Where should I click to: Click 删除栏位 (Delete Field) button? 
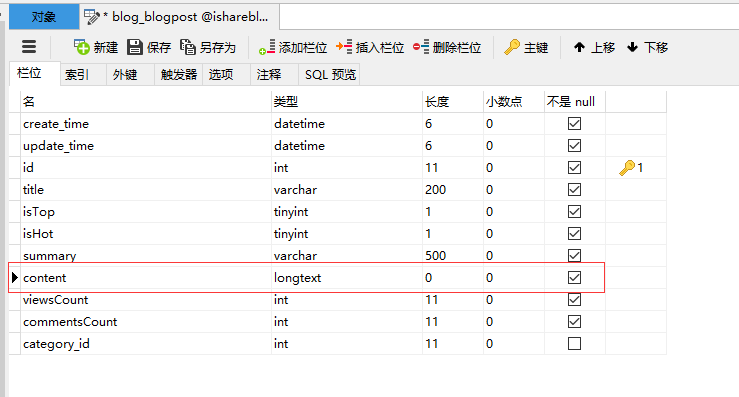(447, 47)
